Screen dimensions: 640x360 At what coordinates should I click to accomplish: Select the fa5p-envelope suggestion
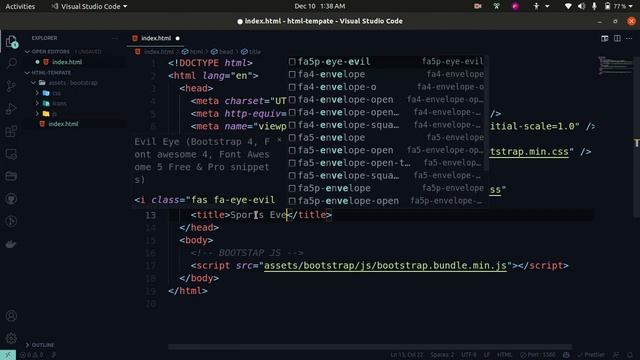(386, 188)
